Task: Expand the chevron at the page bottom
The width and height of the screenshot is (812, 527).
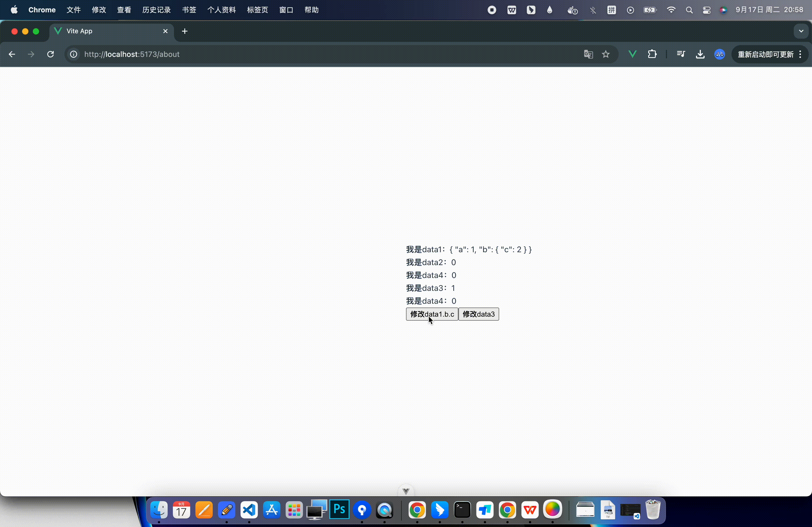Action: (406, 491)
